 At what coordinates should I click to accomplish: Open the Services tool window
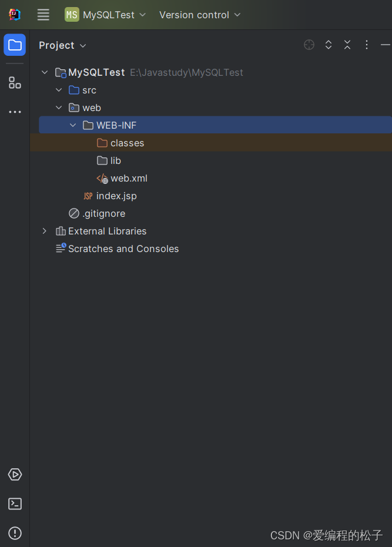[15, 475]
